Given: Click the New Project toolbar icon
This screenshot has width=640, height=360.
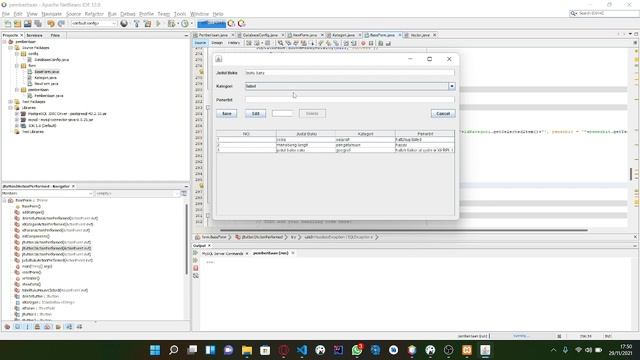Looking at the screenshot, I should coord(18,24).
